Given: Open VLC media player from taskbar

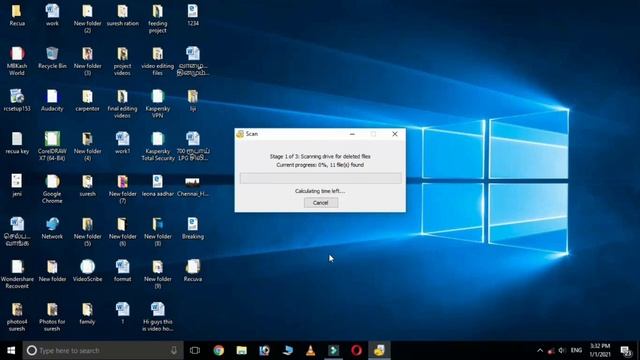Looking at the screenshot, I should [x=311, y=350].
